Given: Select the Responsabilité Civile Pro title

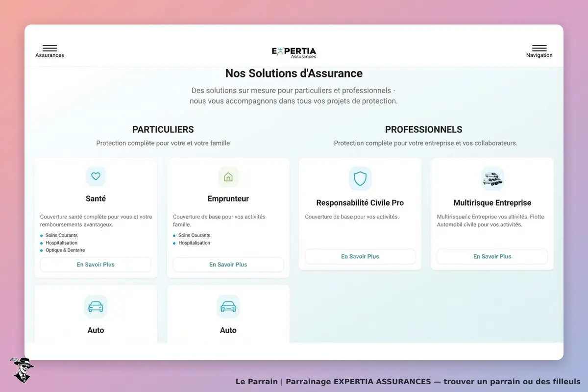Looking at the screenshot, I should [360, 203].
